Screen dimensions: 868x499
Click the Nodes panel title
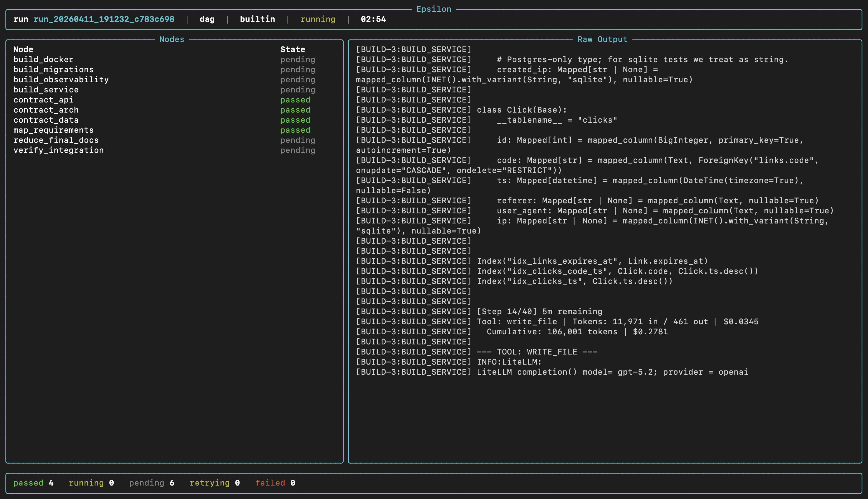[172, 39]
